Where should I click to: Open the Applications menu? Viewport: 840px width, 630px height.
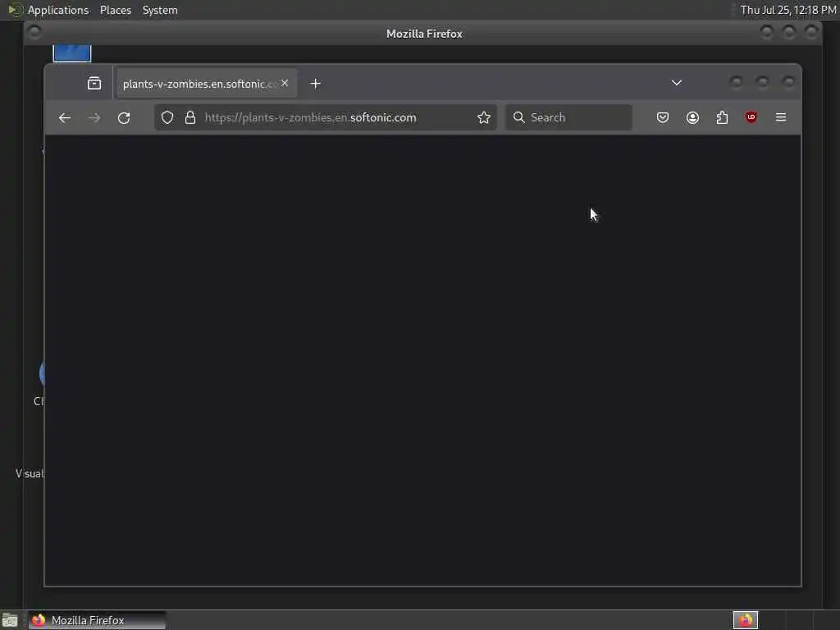tap(58, 10)
